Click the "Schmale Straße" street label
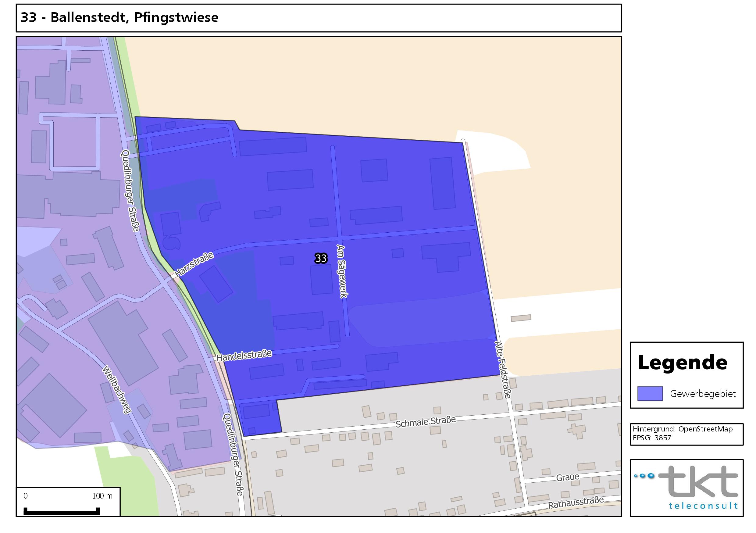 point(426,422)
